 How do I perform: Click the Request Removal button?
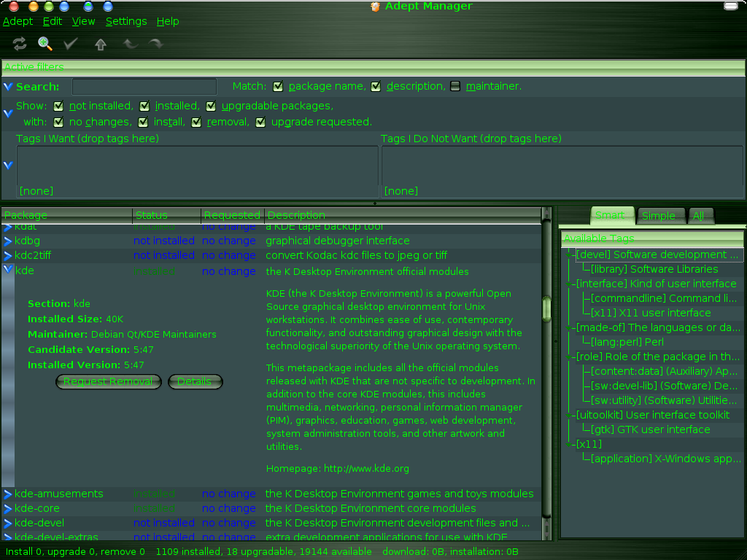108,381
